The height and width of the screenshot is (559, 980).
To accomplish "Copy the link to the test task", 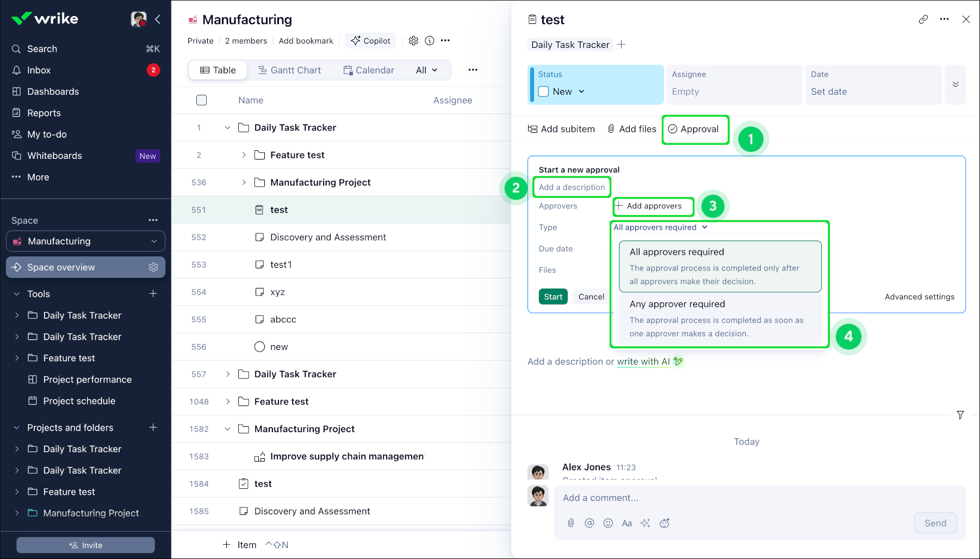I will point(923,20).
